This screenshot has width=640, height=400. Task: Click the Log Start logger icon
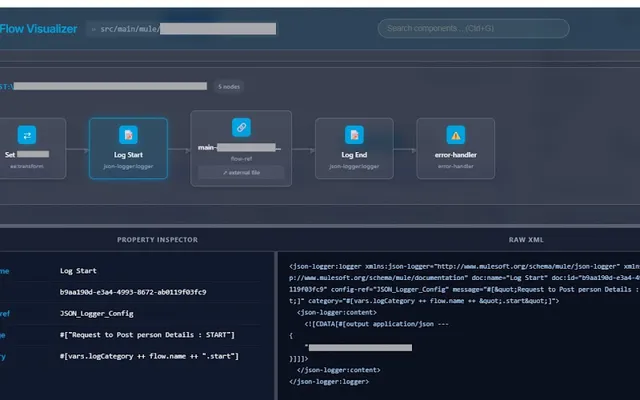128,135
